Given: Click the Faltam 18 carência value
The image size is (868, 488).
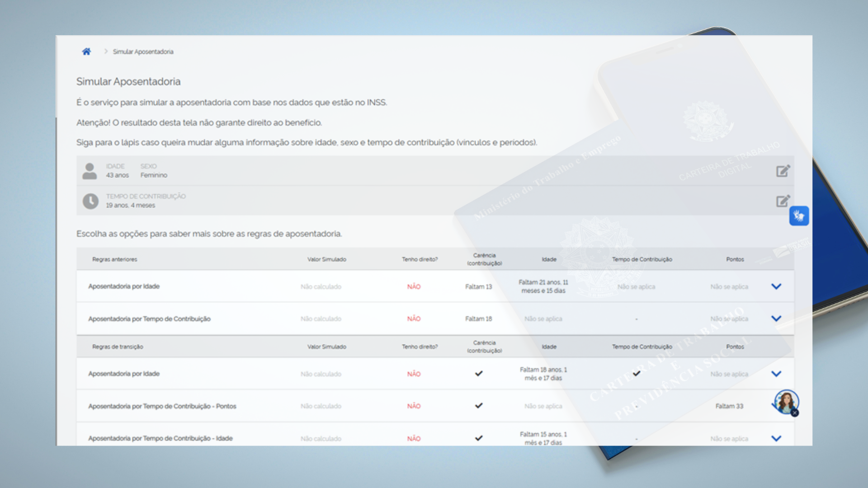Looking at the screenshot, I should pyautogui.click(x=478, y=319).
